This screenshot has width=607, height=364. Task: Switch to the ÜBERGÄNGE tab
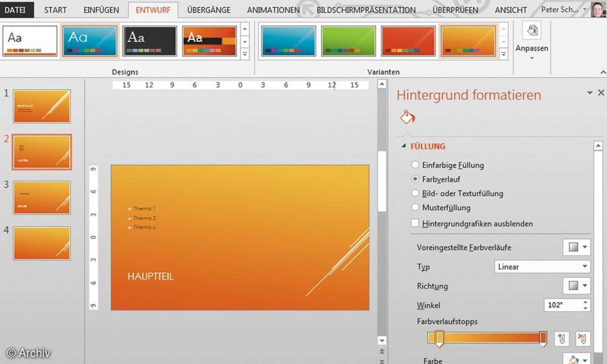pyautogui.click(x=209, y=9)
